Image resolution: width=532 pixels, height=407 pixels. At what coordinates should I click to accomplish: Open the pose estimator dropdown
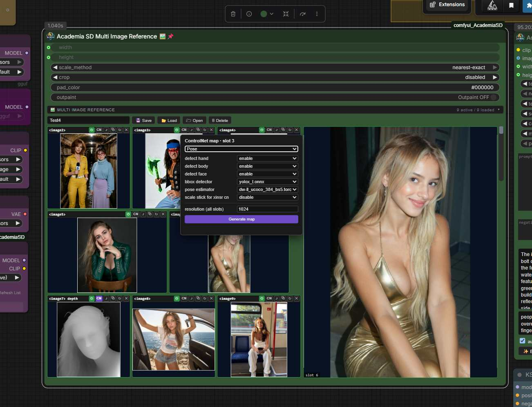[x=267, y=189]
